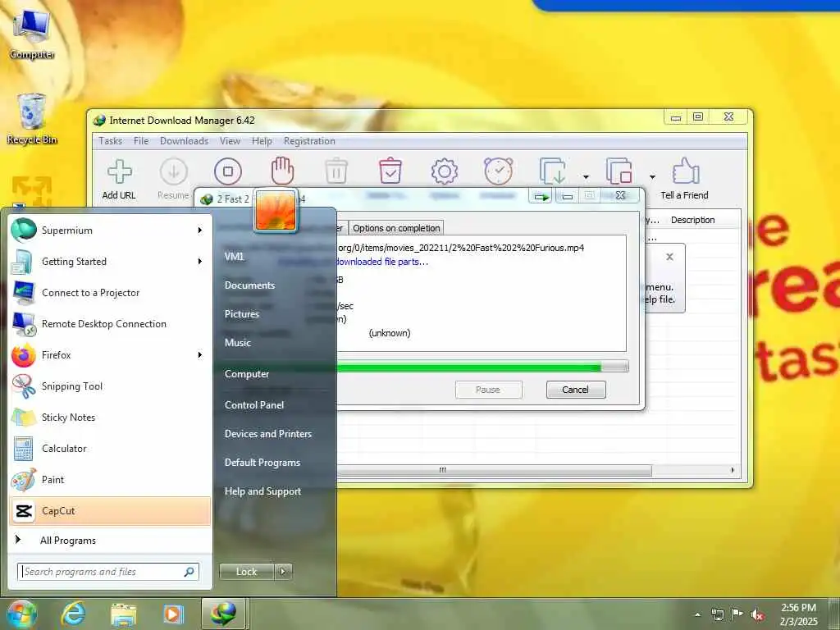Open Devices and Printers
Image resolution: width=840 pixels, height=630 pixels.
click(268, 434)
